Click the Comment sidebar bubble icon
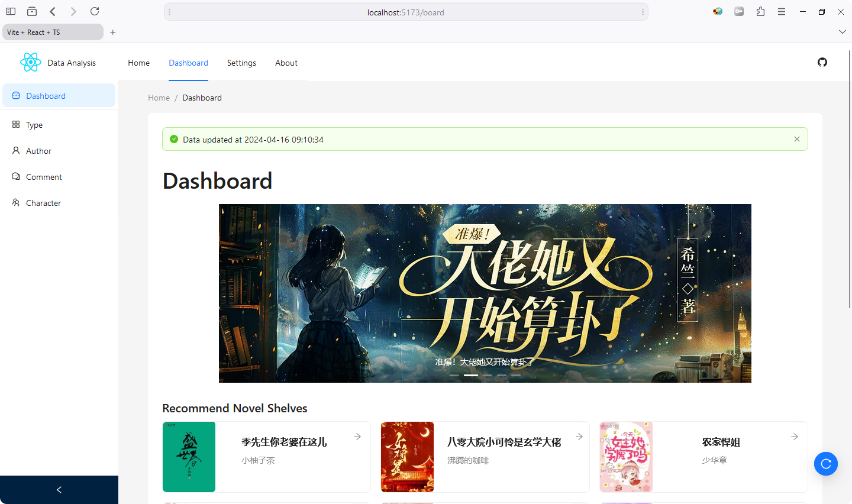The height and width of the screenshot is (504, 852). [16, 176]
